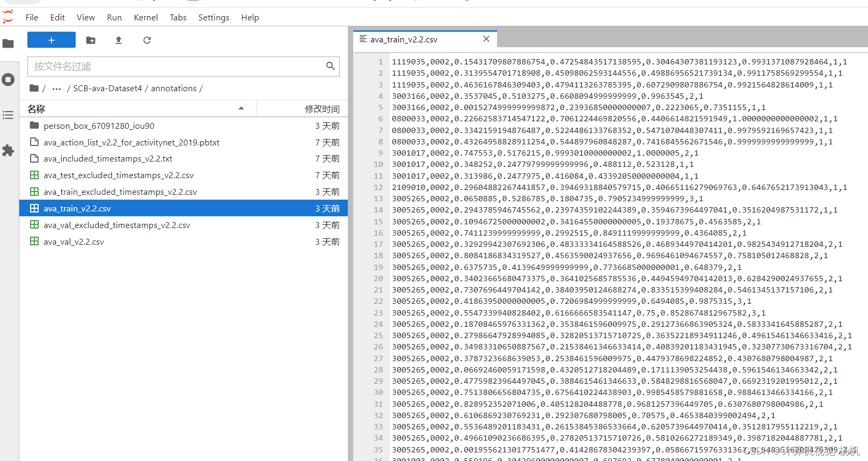The image size is (868, 461).
Task: Click the annotations breadcrumb
Action: tap(174, 89)
